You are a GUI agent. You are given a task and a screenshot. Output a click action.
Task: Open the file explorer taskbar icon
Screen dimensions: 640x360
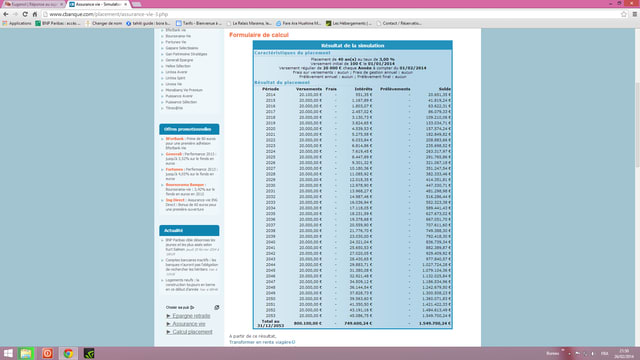coord(26,353)
